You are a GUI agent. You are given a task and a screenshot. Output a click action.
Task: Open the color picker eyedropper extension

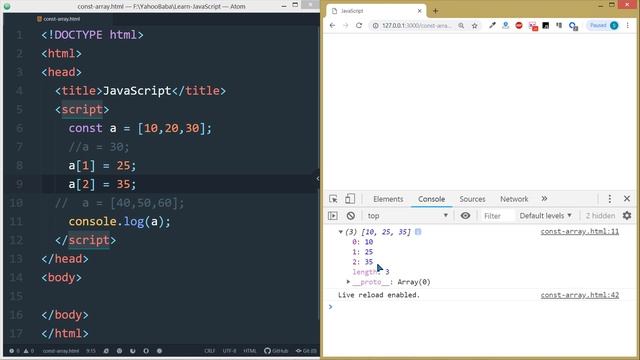pos(492,25)
